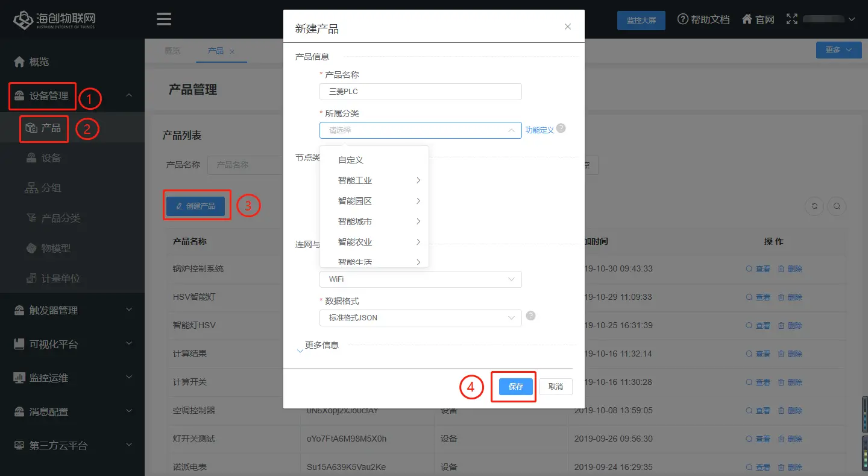This screenshot has height=476, width=868.
Task: Delete the 2019-10-30 09:43:33 row
Action: [x=790, y=269]
